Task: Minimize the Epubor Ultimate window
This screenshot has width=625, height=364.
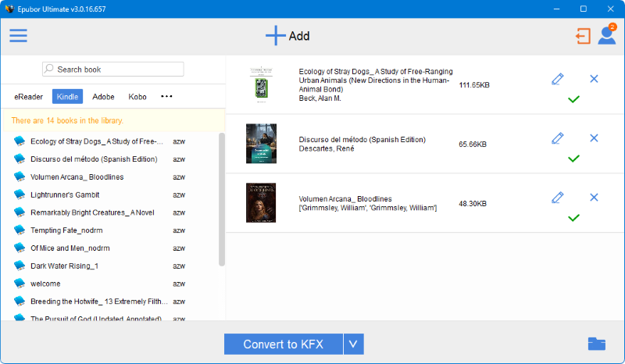Action: coord(556,9)
